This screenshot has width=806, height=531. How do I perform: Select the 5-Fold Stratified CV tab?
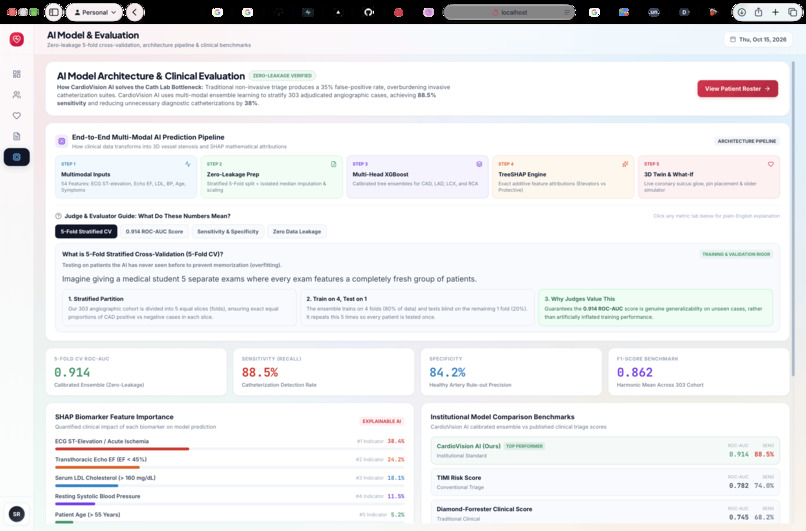click(86, 231)
